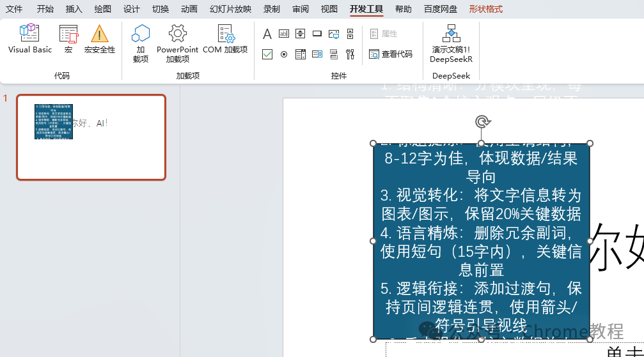The height and width of the screenshot is (357, 644).
Task: Insert a Command Button control
Action: (x=317, y=34)
